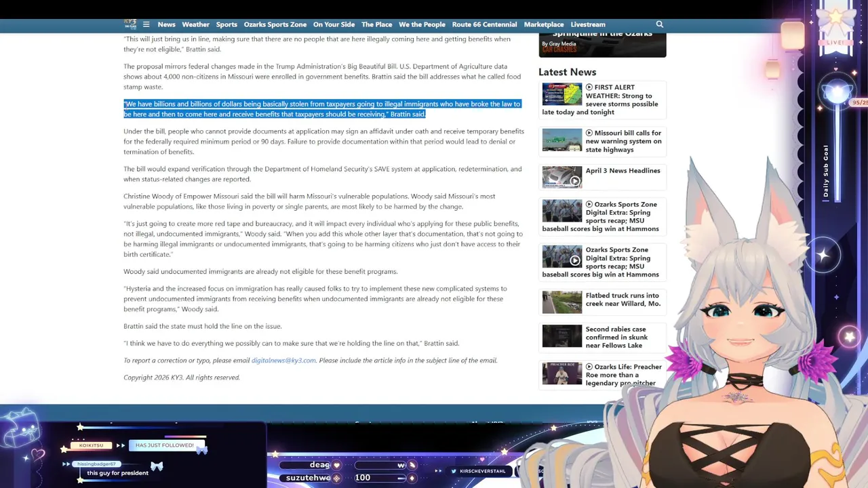Open the April 3 News Headlines story
This screenshot has width=868, height=488.
(623, 171)
